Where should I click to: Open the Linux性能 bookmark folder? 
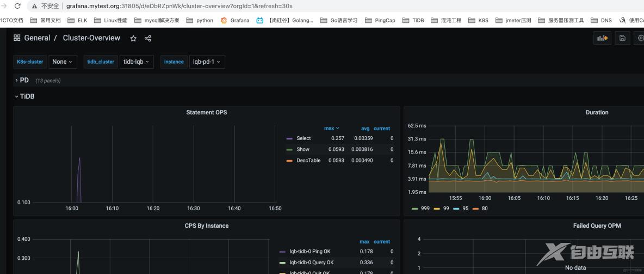[x=110, y=20]
